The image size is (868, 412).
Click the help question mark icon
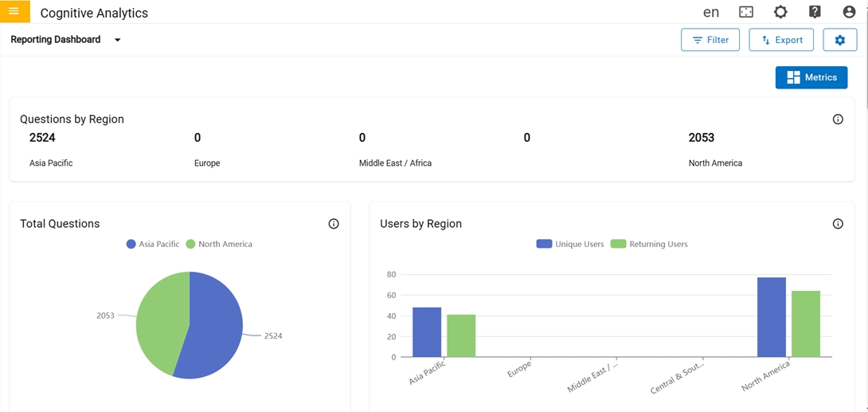coord(815,12)
